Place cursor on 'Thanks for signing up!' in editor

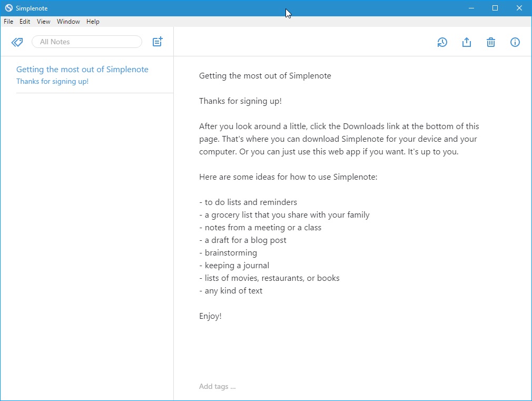(x=240, y=101)
